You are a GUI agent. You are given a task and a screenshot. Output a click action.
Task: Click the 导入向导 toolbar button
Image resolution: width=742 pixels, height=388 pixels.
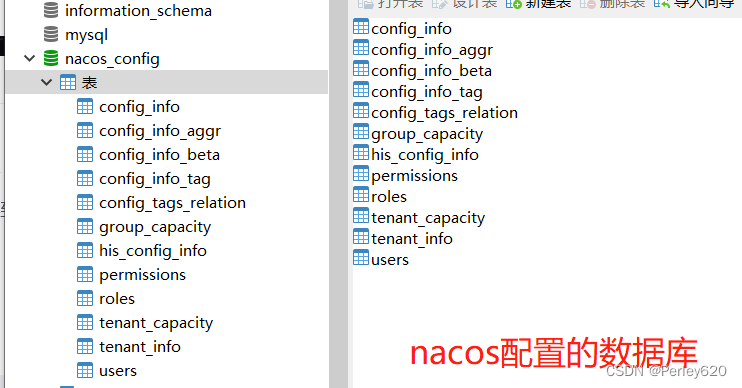point(695,4)
